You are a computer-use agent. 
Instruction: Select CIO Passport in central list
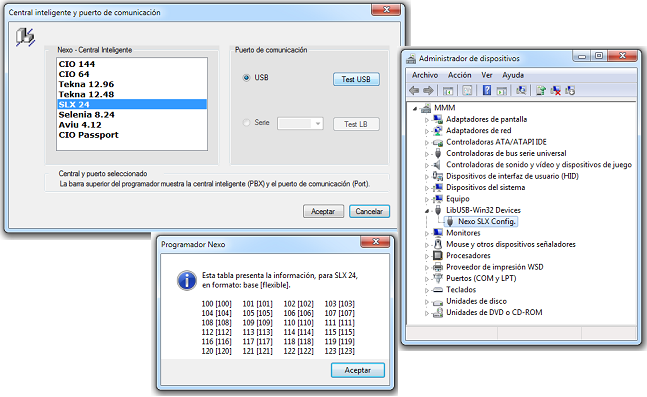132,135
